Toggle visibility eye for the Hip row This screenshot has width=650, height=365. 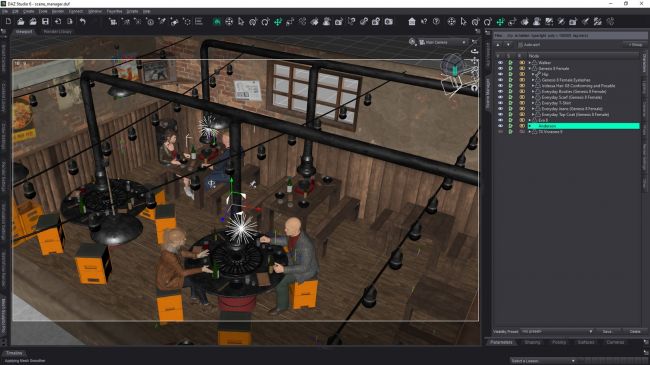[x=500, y=74]
